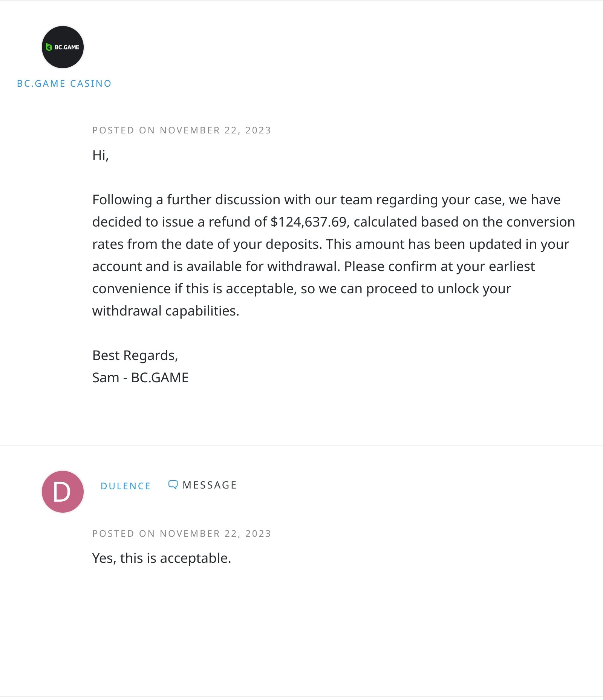Image resolution: width=603 pixels, height=700 pixels.
Task: Click the 'convenience if this is acceptable' line
Action: click(x=301, y=289)
